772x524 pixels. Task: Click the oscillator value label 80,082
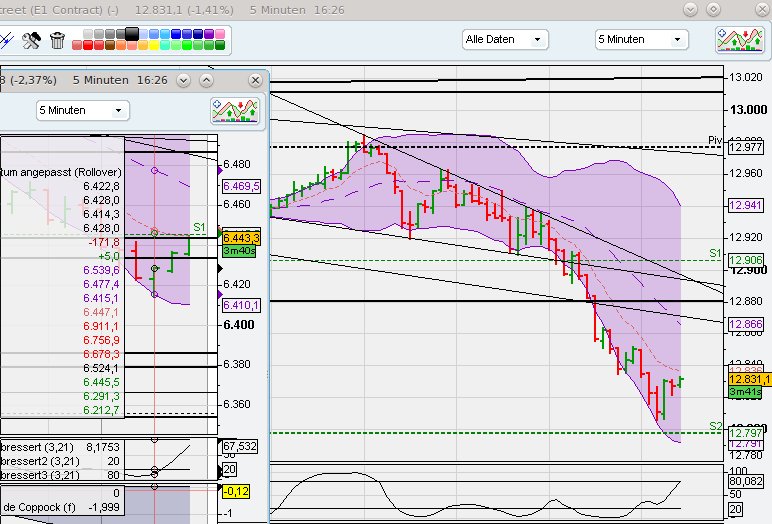[746, 481]
